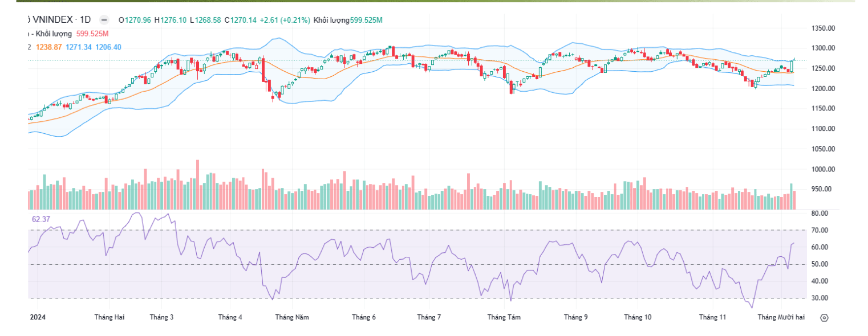
Task: Click the +2.61 (+0.21%) change value
Action: pyautogui.click(x=285, y=20)
